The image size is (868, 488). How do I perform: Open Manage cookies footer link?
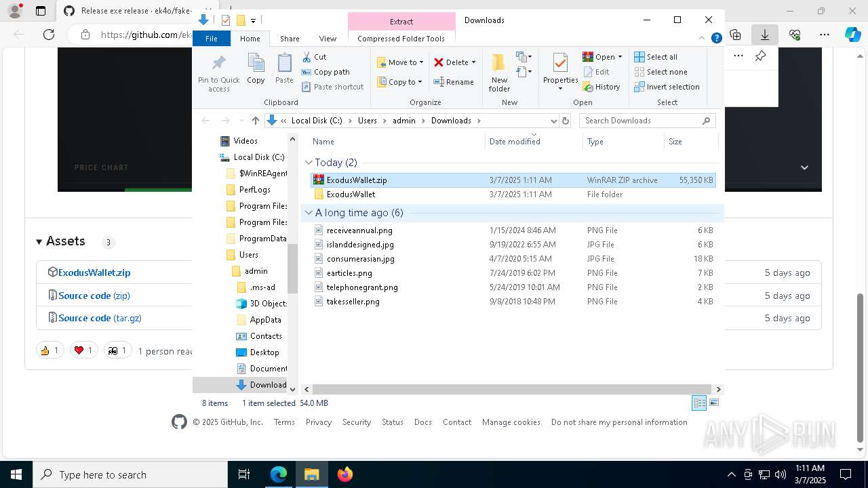[x=511, y=422]
